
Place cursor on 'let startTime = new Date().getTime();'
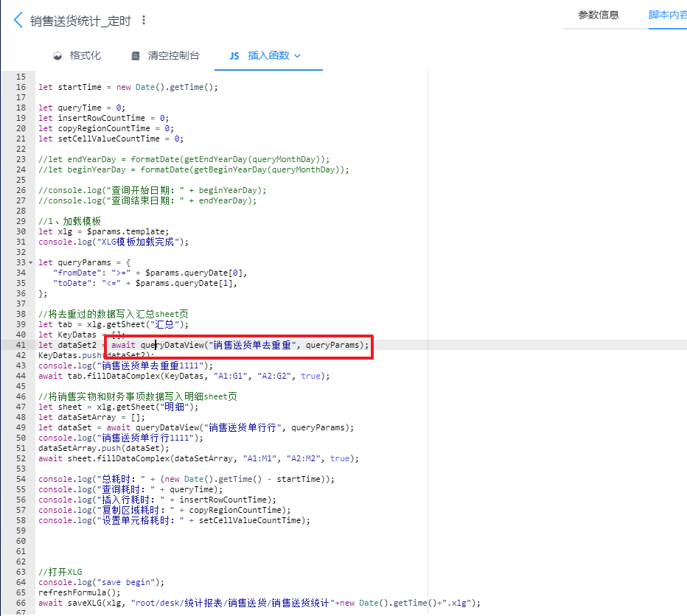coord(128,87)
